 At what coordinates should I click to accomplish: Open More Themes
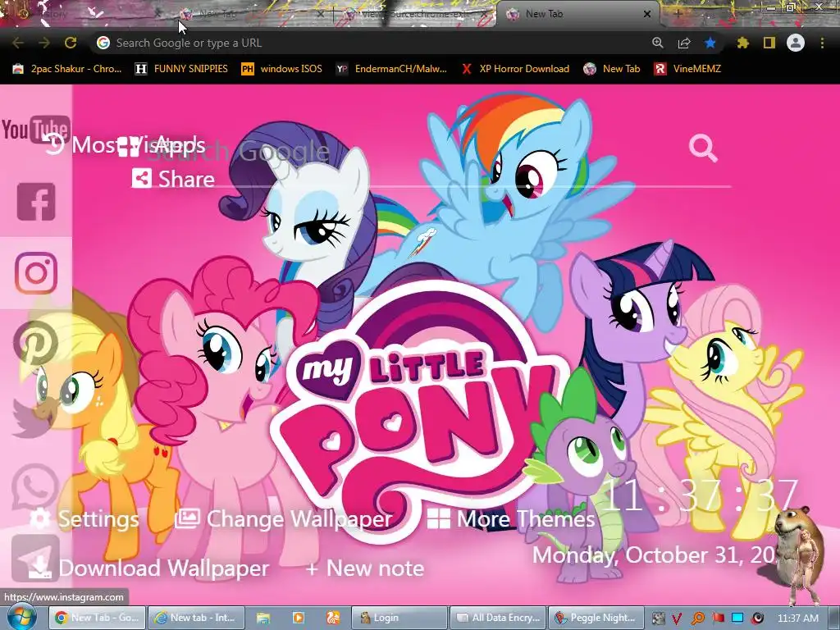pyautogui.click(x=512, y=518)
